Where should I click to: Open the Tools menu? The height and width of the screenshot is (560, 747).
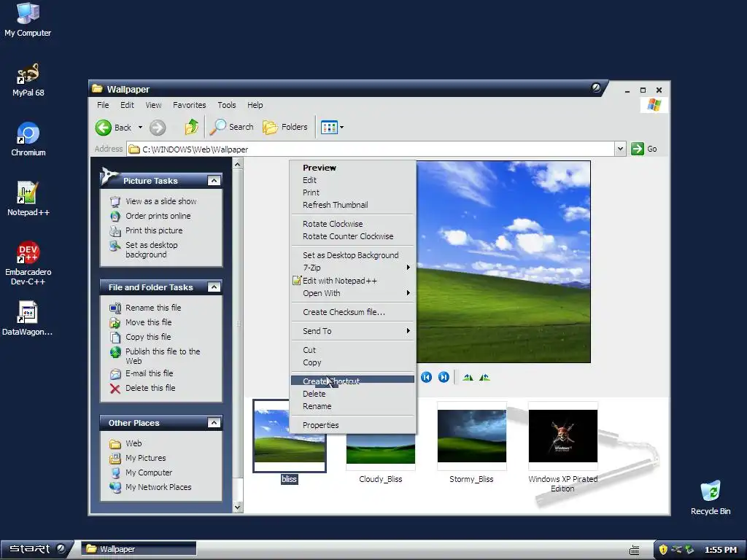227,105
